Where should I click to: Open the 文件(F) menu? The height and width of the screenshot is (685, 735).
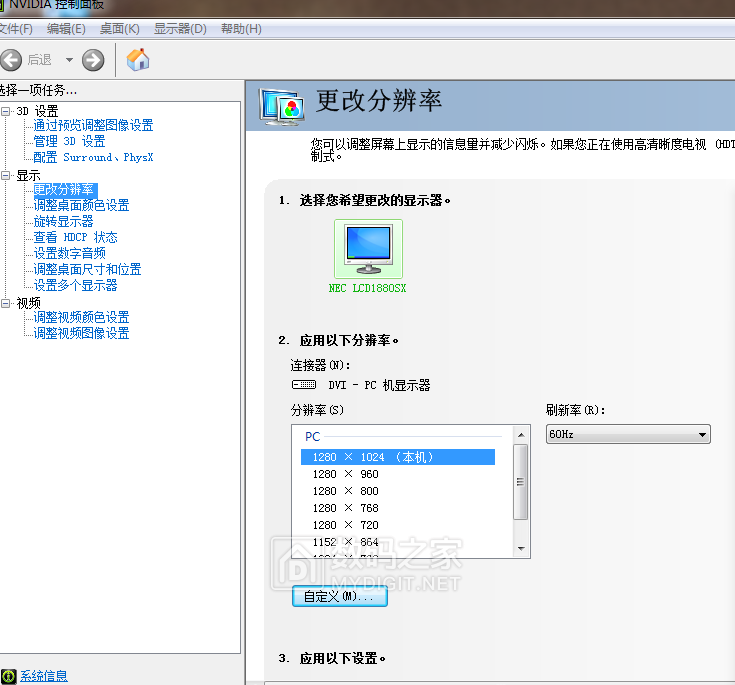(16, 29)
